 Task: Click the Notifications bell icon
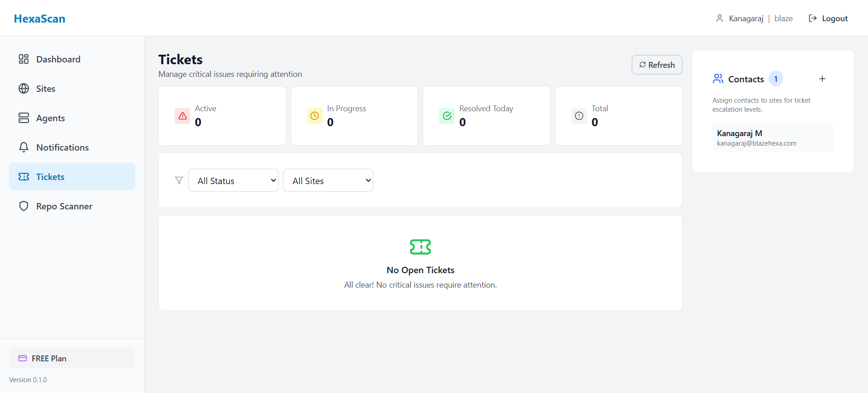tap(24, 147)
